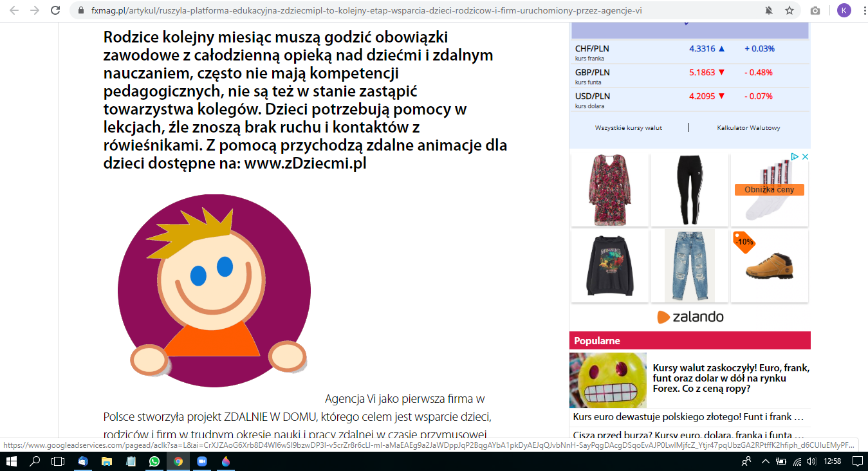Open WhatsApp from the taskbar
Viewport: 868px width, 471px height.
pos(154,461)
